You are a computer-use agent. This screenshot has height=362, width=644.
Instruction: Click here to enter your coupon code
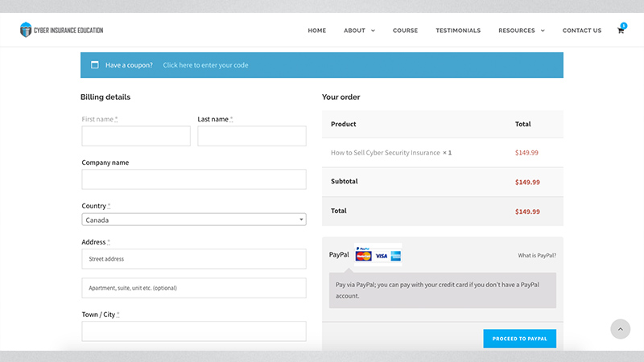pyautogui.click(x=205, y=65)
